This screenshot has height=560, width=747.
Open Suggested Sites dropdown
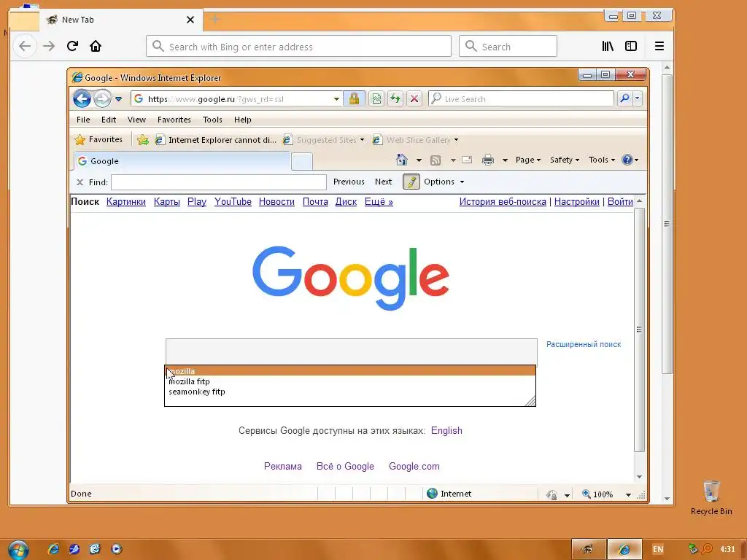click(323, 139)
